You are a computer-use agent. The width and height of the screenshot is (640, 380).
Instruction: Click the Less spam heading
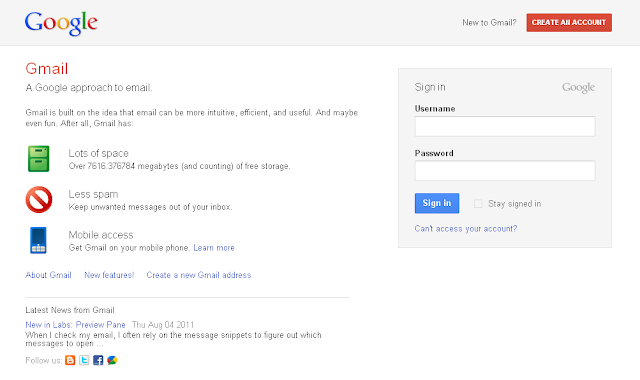(93, 194)
